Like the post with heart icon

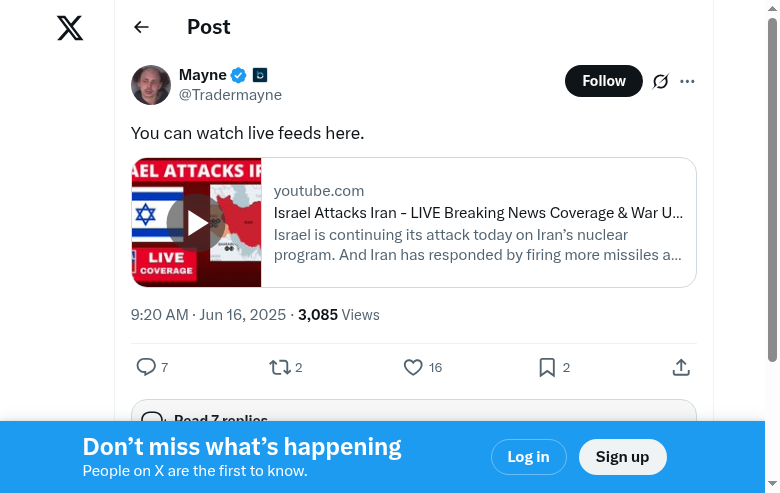point(413,367)
